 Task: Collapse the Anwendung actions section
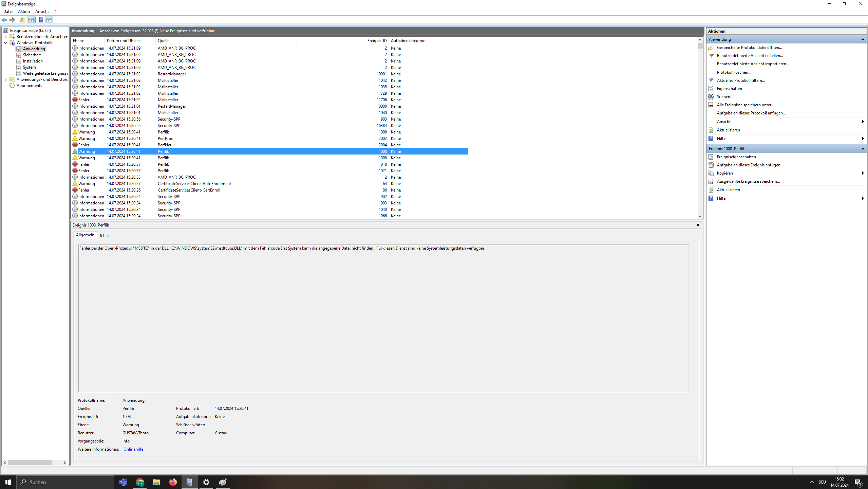tap(862, 39)
